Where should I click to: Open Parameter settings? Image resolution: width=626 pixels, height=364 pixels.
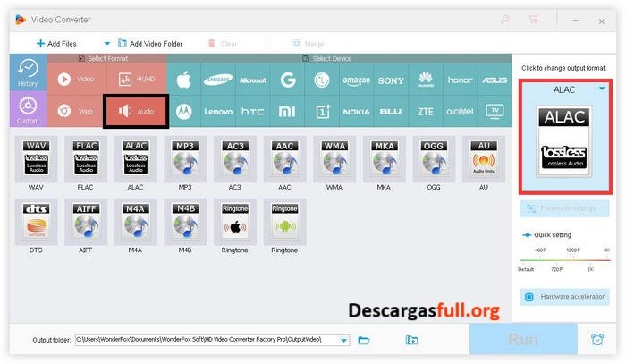pos(564,208)
